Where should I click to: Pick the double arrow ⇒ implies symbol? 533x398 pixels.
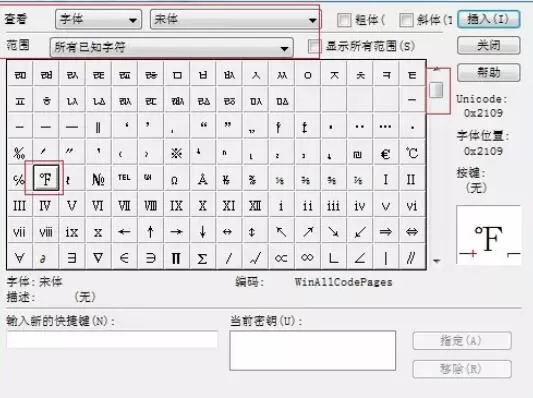(x=386, y=231)
